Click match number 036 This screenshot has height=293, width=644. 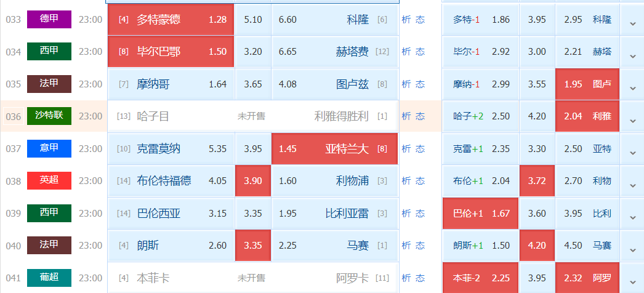[x=13, y=116]
